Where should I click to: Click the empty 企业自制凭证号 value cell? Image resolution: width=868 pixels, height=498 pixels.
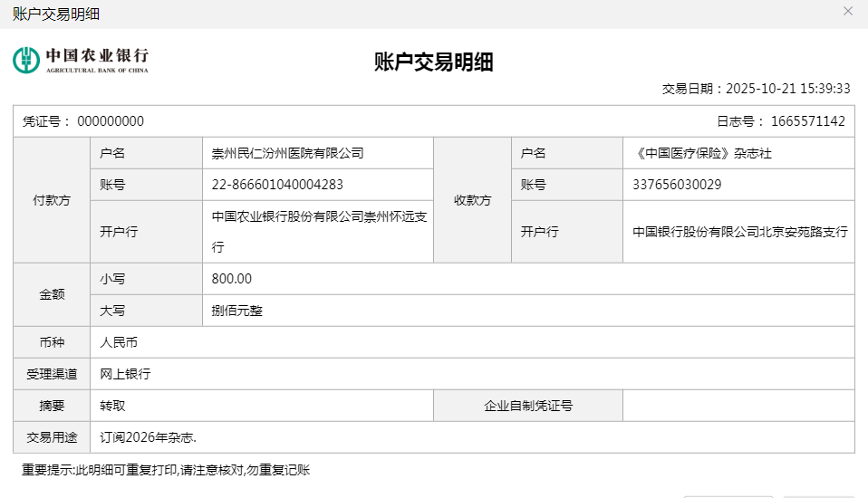pyautogui.click(x=738, y=406)
